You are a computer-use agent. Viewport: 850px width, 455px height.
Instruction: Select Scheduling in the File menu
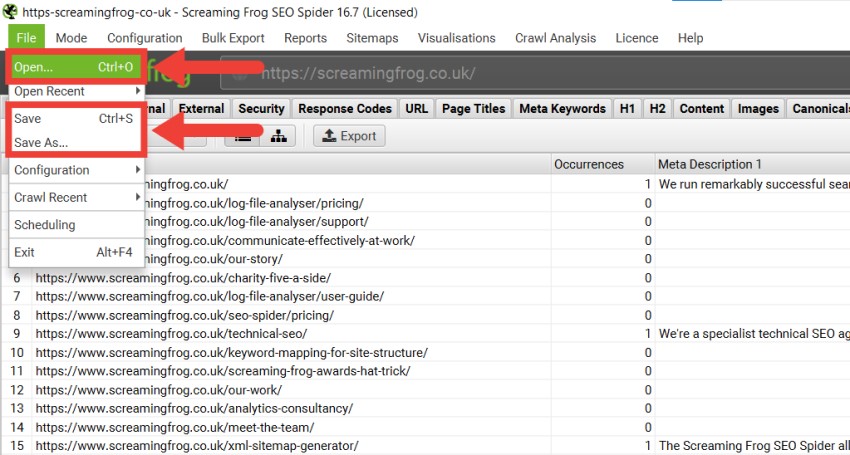click(x=76, y=225)
